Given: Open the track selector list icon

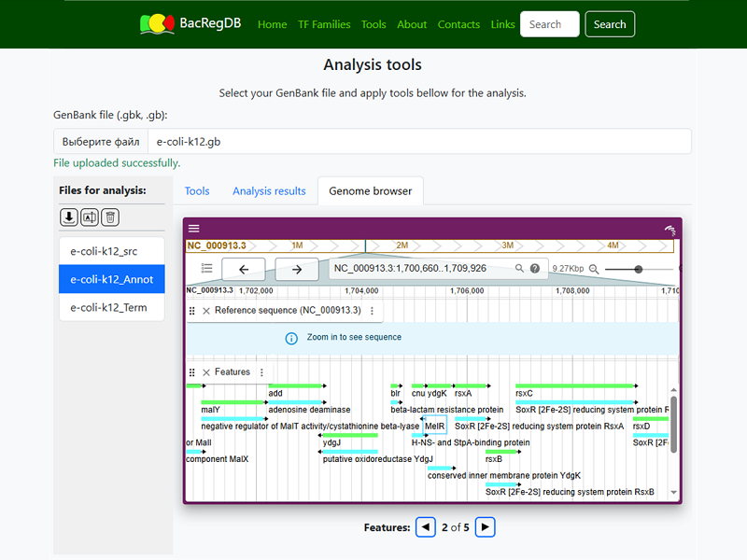Looking at the screenshot, I should click(x=206, y=269).
